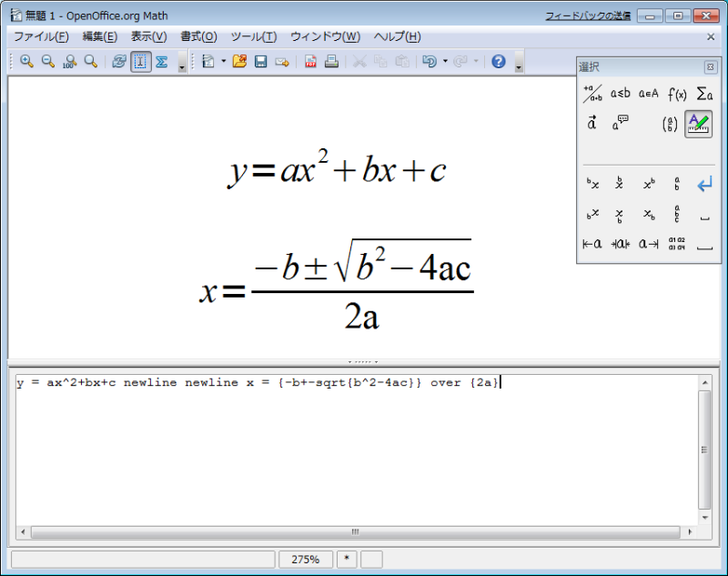Select Functions f(x) category icon
Screen dimensions: 728x576
coord(677,95)
